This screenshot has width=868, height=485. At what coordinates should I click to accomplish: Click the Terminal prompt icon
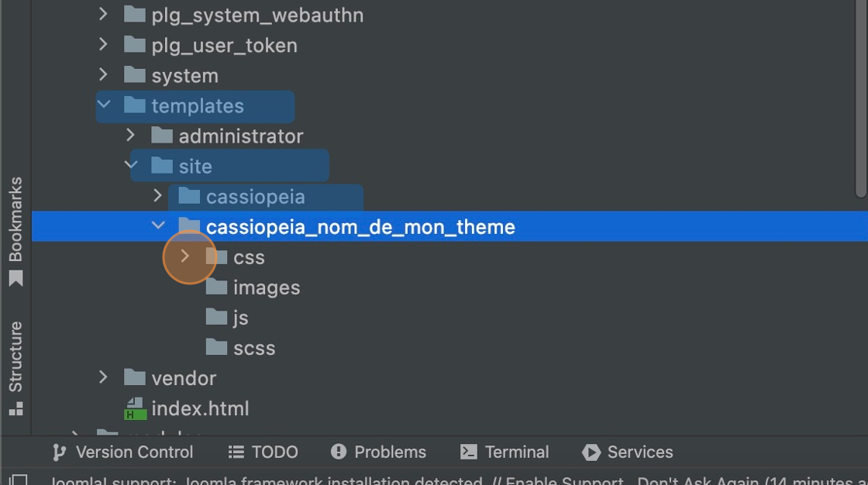(468, 452)
